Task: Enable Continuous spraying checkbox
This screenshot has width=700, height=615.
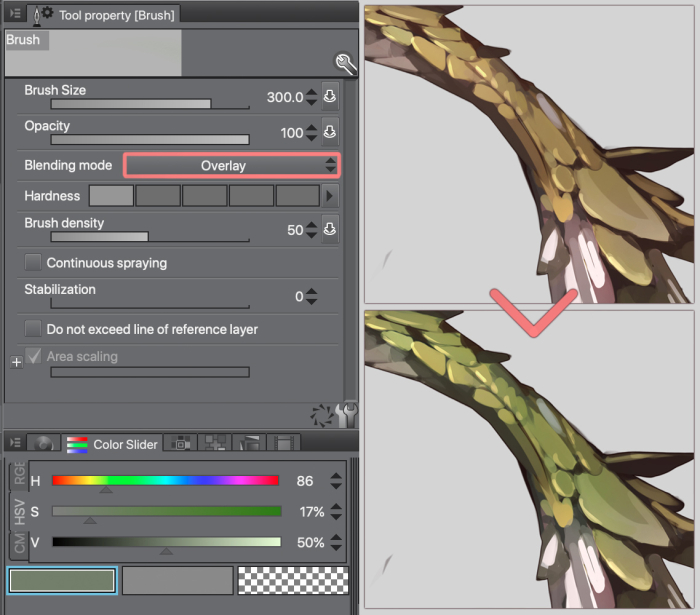Action: [x=33, y=263]
